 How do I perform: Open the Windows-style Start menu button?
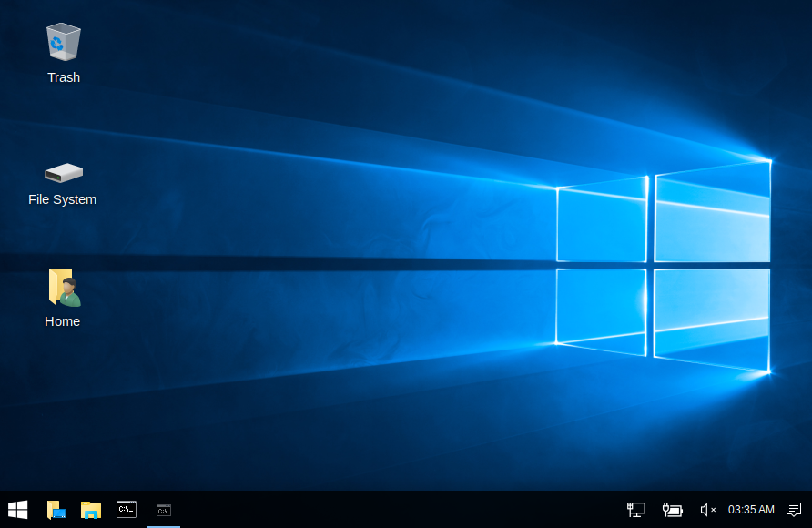tap(17, 510)
